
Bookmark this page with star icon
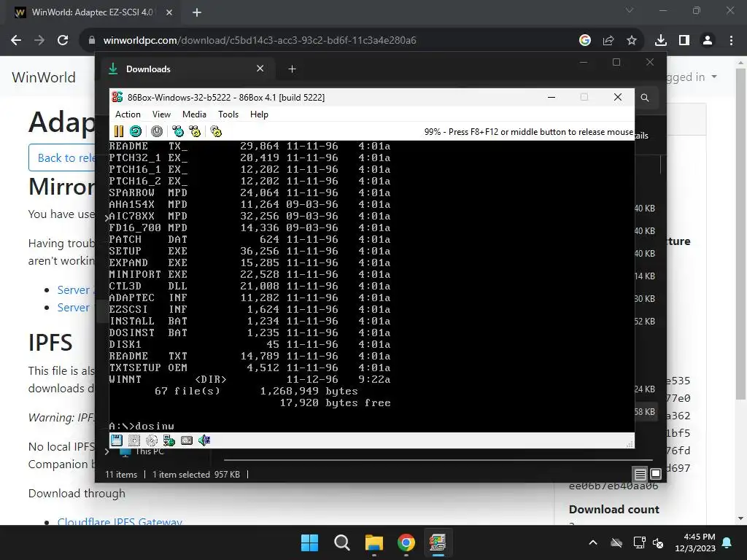[632, 41]
